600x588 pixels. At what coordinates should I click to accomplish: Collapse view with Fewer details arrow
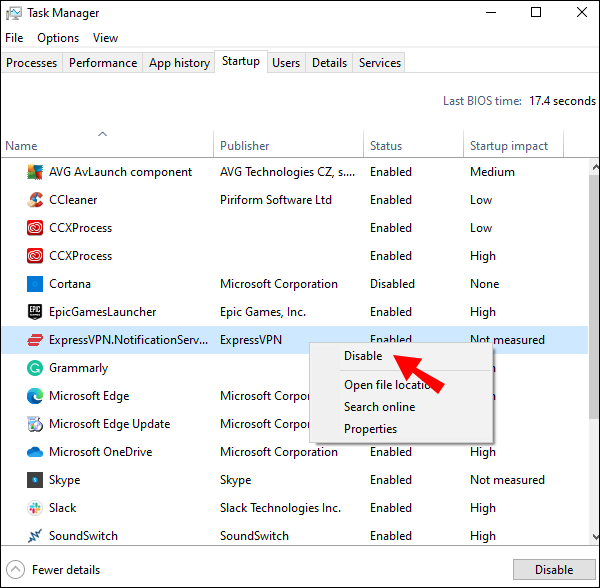(16, 570)
